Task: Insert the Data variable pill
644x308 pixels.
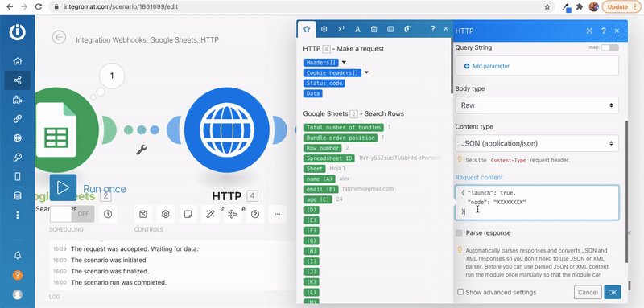Action: (313, 94)
